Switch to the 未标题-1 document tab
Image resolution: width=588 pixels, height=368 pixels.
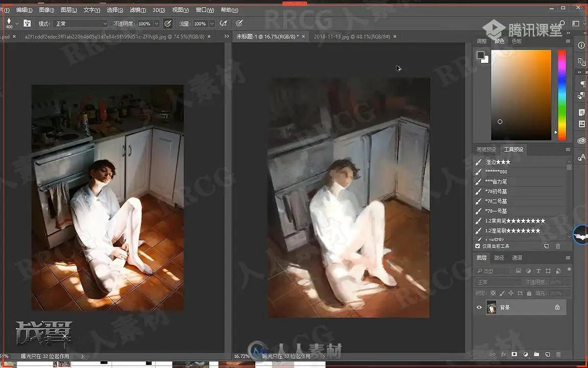(267, 36)
